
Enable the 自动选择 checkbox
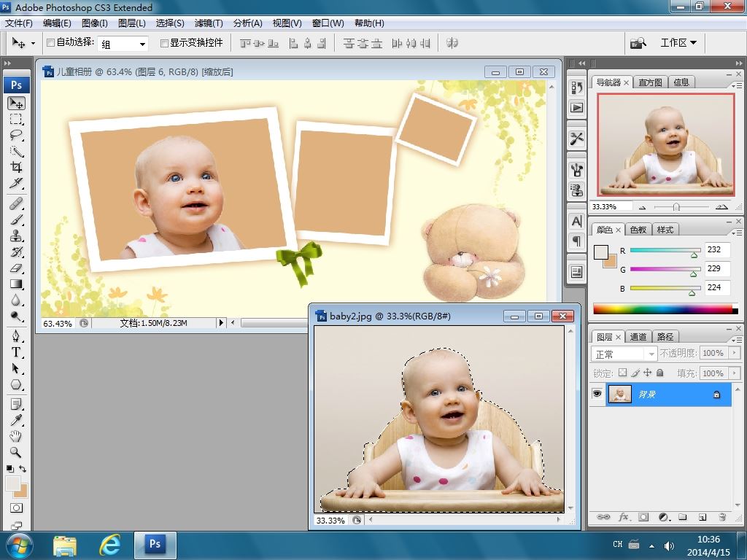(x=50, y=43)
